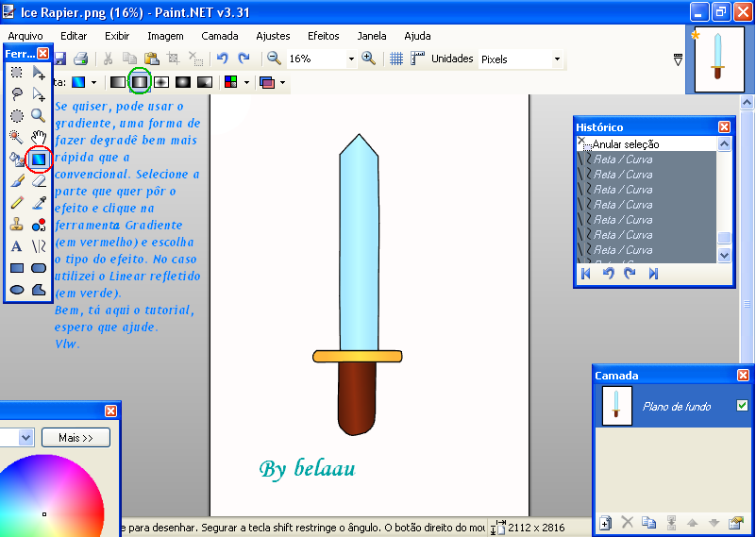756x537 pixels.
Task: Click the Mais >> button
Action: pos(76,438)
